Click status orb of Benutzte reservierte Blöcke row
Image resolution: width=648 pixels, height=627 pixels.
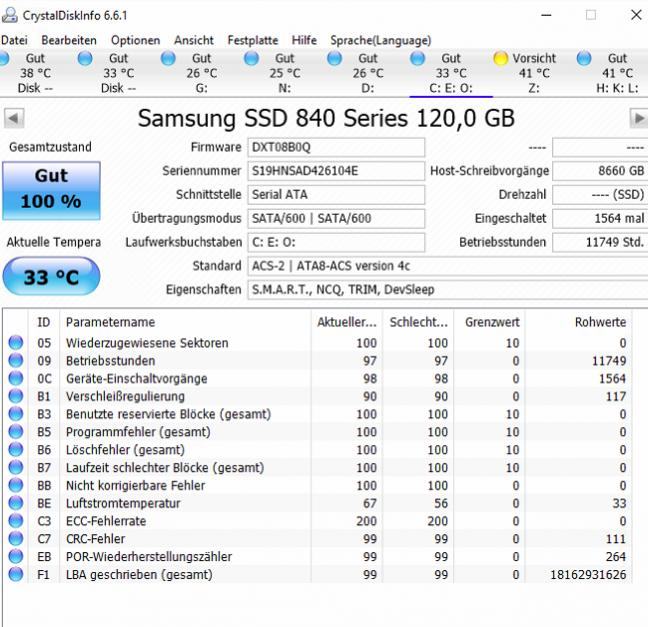click(16, 414)
